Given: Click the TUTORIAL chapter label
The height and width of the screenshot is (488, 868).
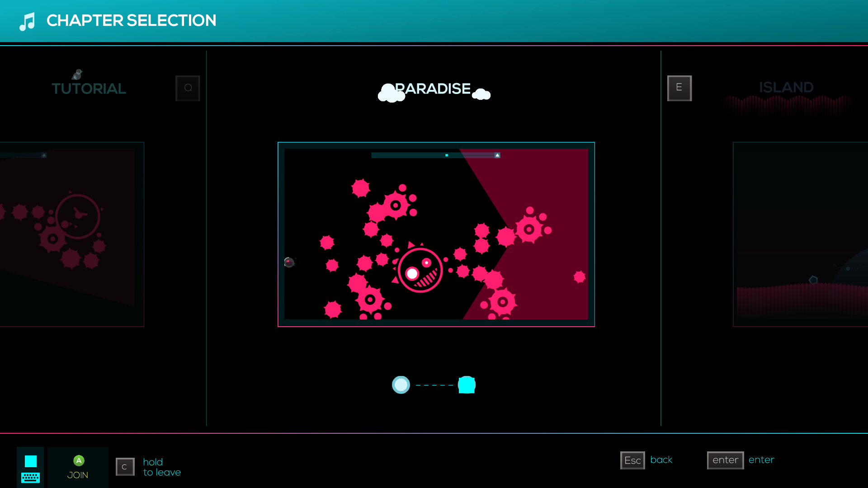Looking at the screenshot, I should tap(89, 88).
